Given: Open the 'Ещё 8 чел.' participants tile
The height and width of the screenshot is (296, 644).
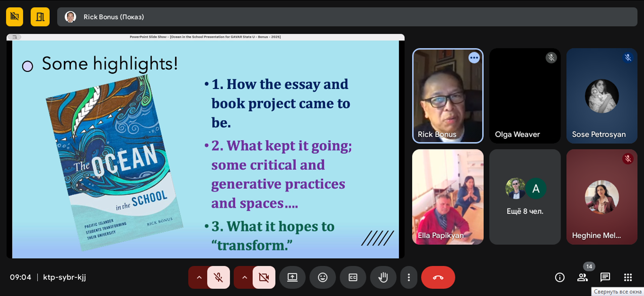Looking at the screenshot, I should pos(525,197).
